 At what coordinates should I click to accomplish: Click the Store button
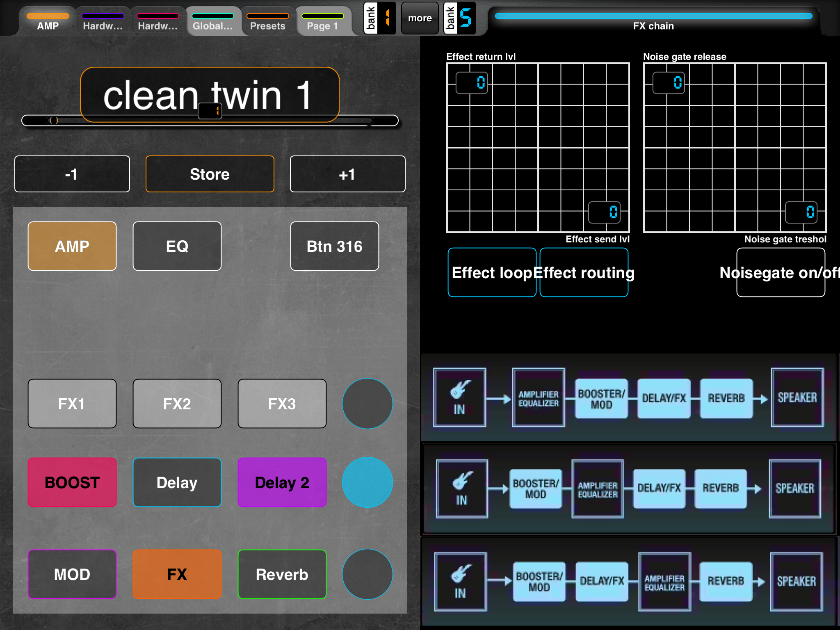pos(210,174)
